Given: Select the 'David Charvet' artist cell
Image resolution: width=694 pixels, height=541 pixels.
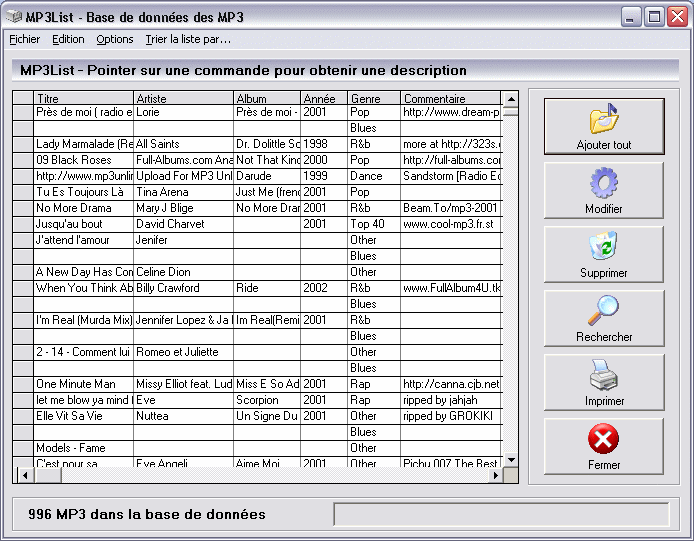Looking at the screenshot, I should click(x=183, y=224).
